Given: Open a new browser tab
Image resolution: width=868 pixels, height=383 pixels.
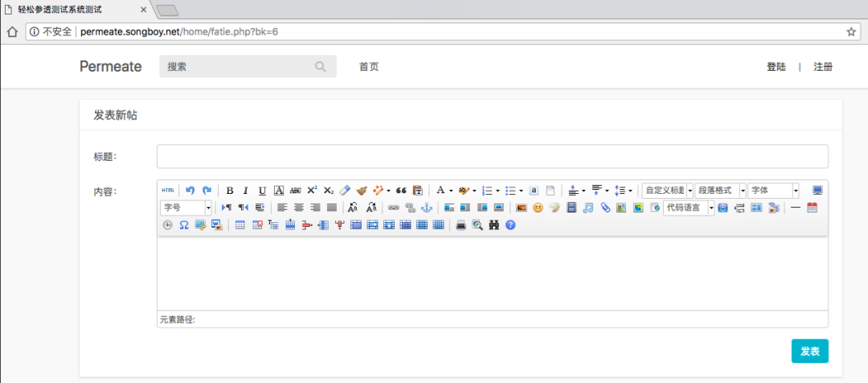Looking at the screenshot, I should click(x=166, y=10).
